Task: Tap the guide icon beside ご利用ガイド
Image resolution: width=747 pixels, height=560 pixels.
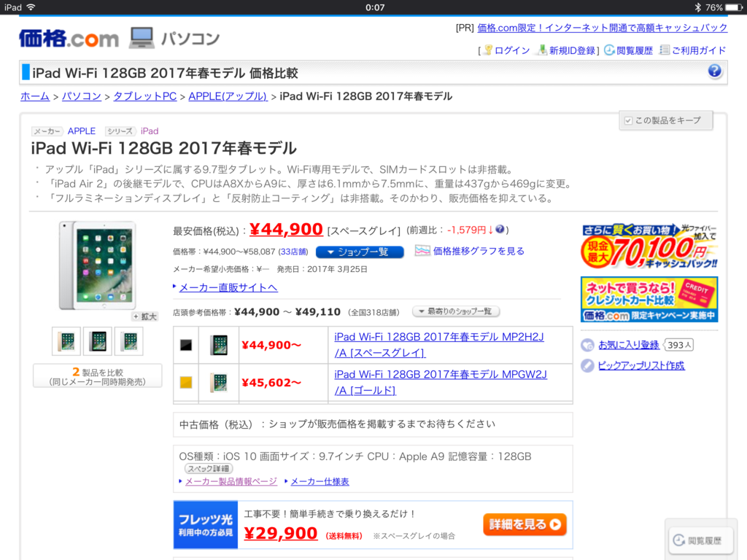Action: click(664, 50)
